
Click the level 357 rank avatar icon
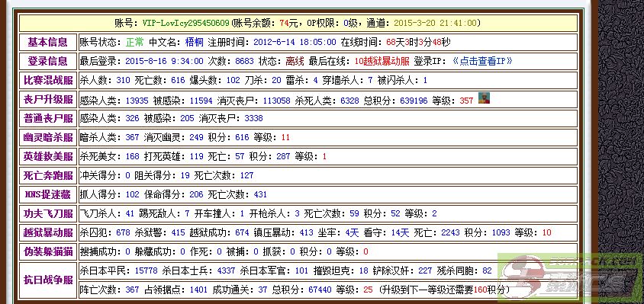pos(485,98)
